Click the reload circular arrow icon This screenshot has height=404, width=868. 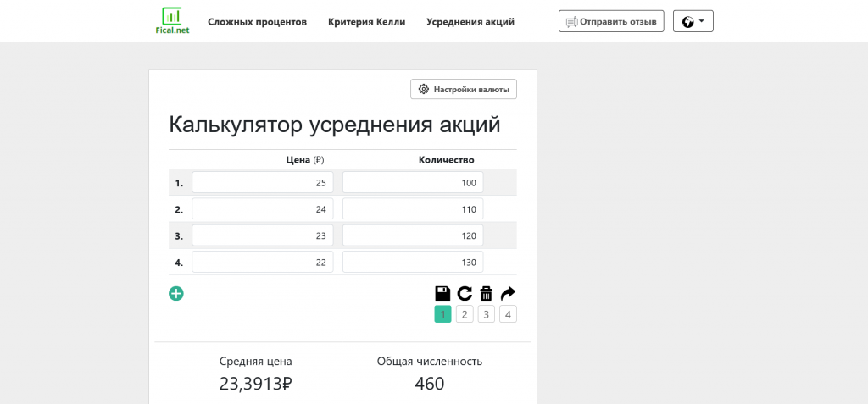[x=465, y=293]
